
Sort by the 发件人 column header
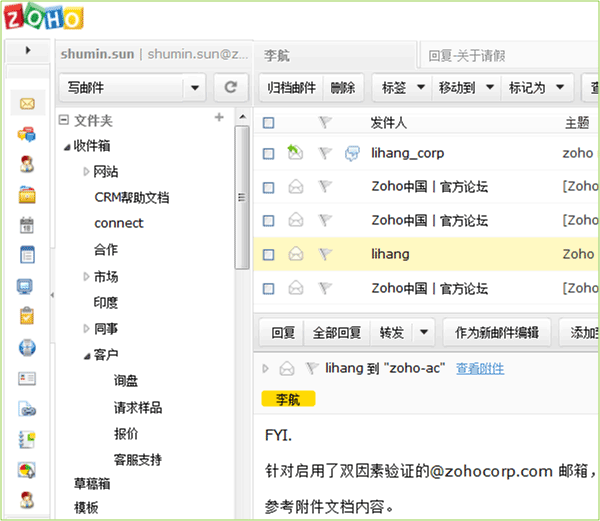[388, 123]
